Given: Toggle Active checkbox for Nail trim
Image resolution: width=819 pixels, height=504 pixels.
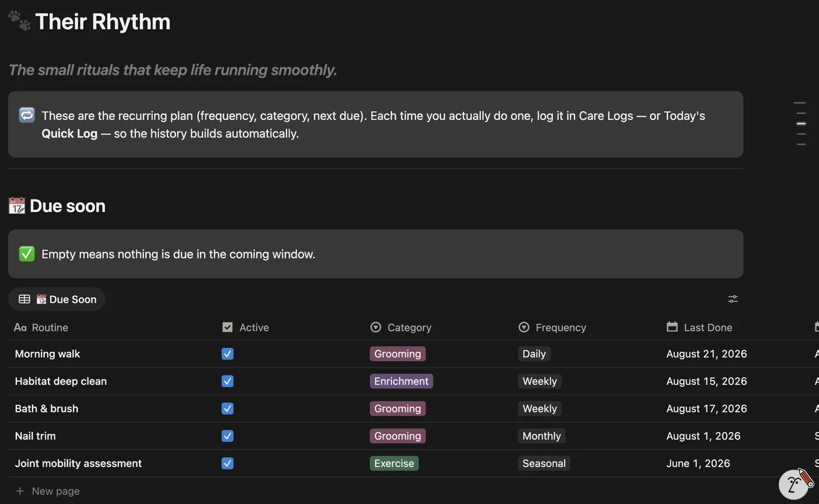Looking at the screenshot, I should coord(228,436).
